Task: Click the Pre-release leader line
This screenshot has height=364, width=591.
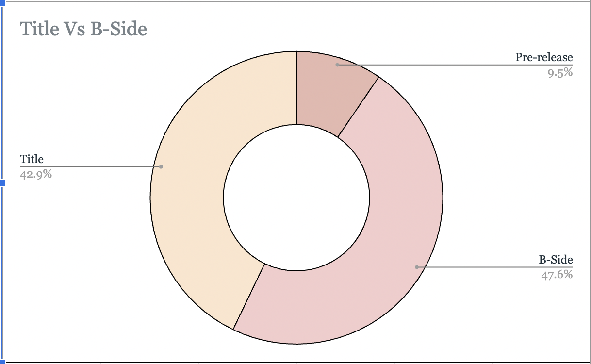Action: pos(455,65)
